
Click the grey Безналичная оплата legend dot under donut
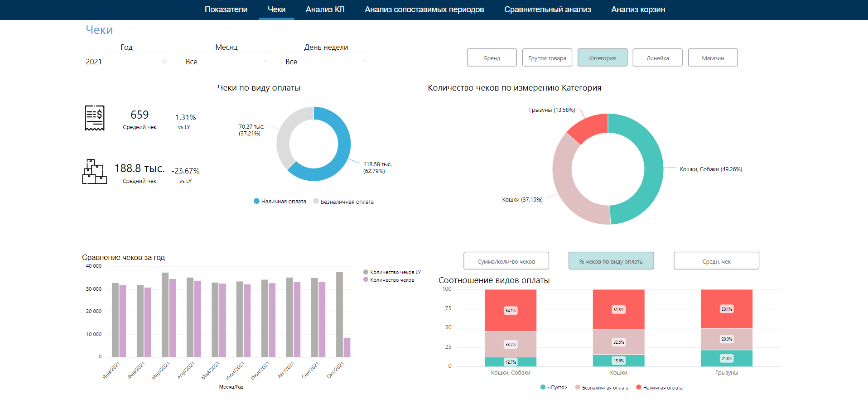pyautogui.click(x=316, y=201)
